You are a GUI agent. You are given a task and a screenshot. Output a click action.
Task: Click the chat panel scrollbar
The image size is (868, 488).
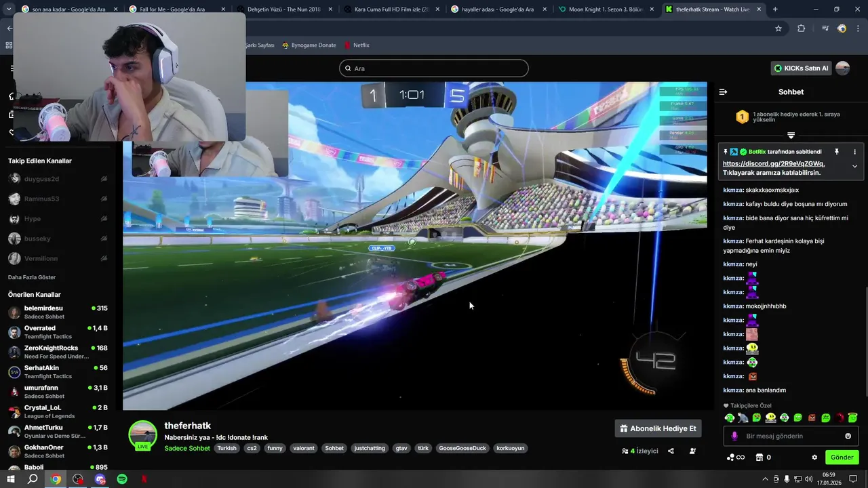(x=866, y=342)
